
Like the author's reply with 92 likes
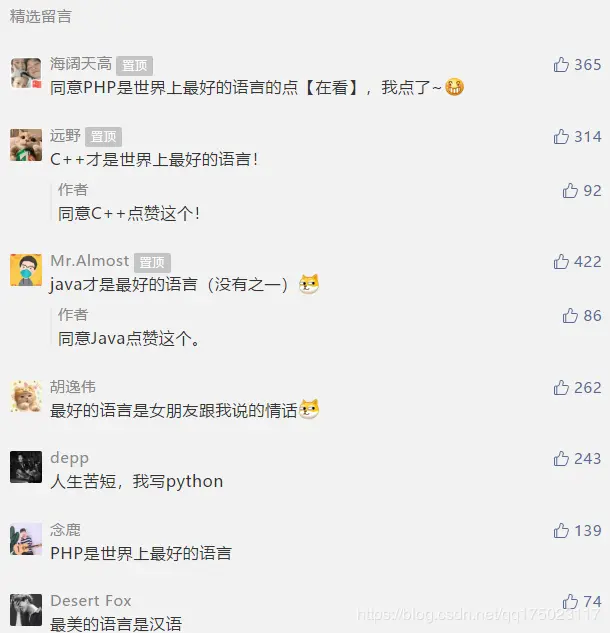tap(570, 191)
